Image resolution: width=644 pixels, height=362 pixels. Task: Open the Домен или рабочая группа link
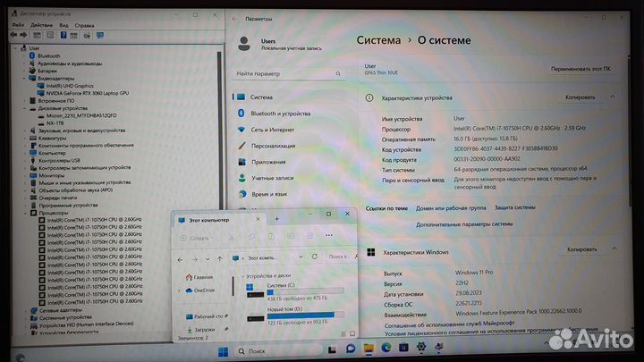coord(451,208)
